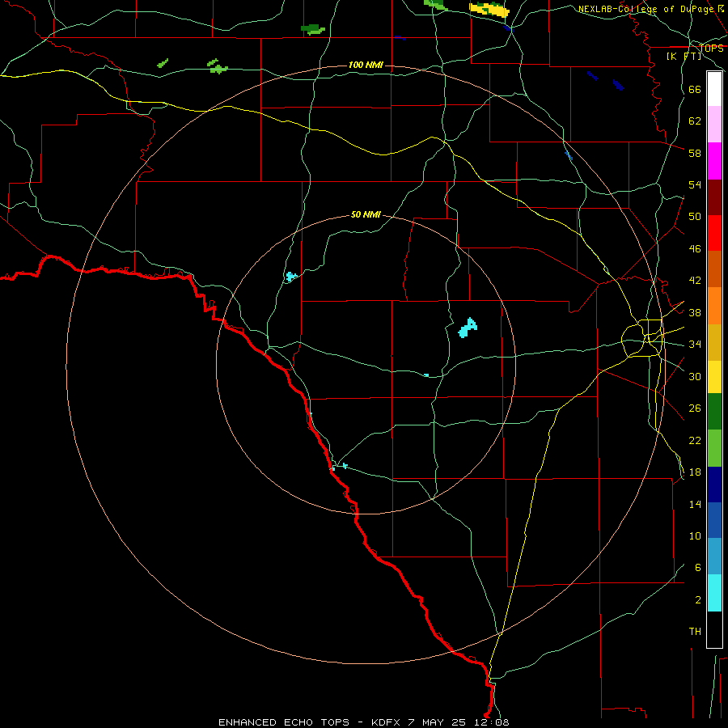Click the black TH swatch at legend bottom
This screenshot has width=728, height=728.
click(x=714, y=629)
